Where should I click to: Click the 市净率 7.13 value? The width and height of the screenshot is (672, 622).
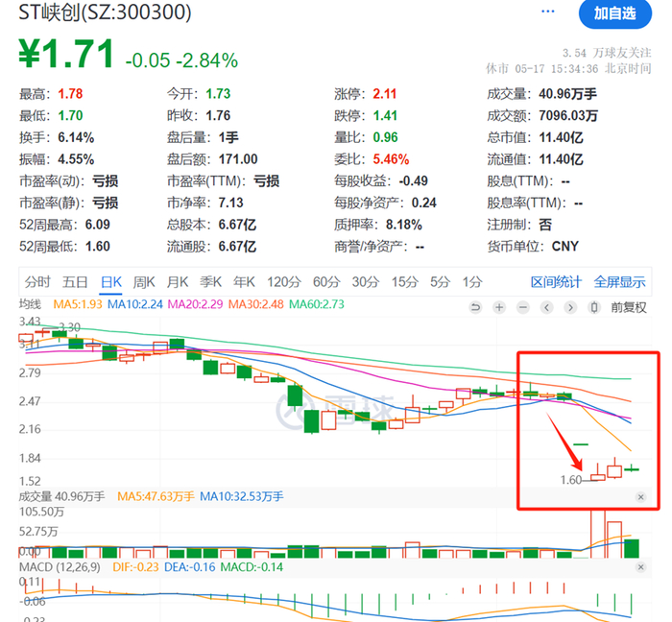coord(230,203)
